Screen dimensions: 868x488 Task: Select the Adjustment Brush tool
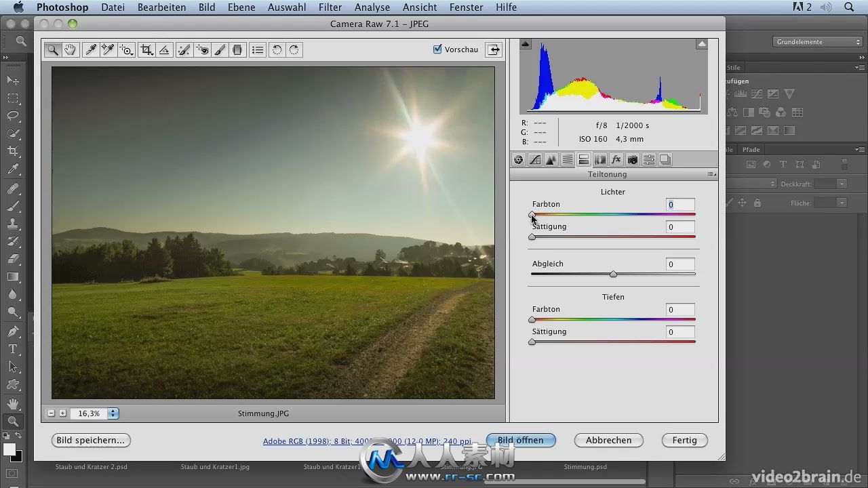coord(220,49)
